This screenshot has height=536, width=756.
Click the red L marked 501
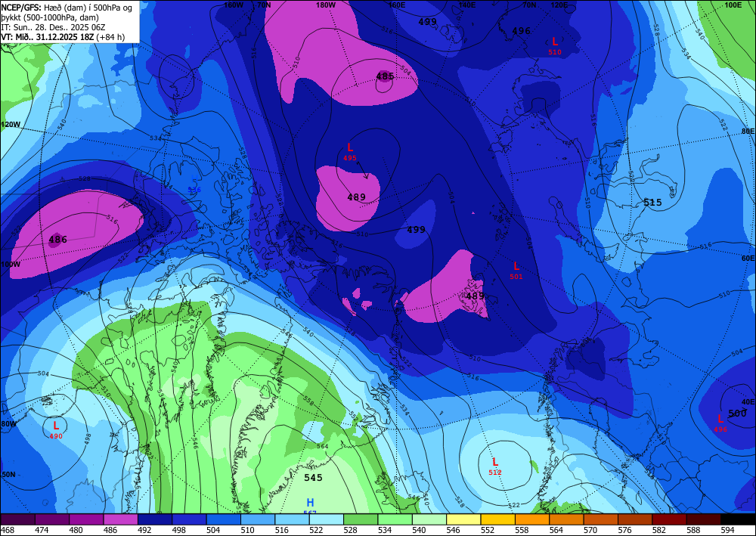coord(516,266)
